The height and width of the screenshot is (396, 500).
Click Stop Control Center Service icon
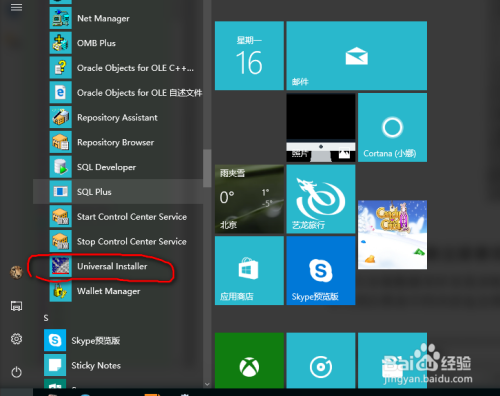(x=61, y=241)
